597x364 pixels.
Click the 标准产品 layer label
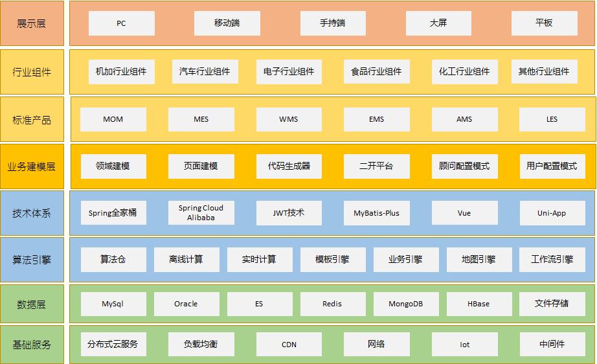coord(32,119)
